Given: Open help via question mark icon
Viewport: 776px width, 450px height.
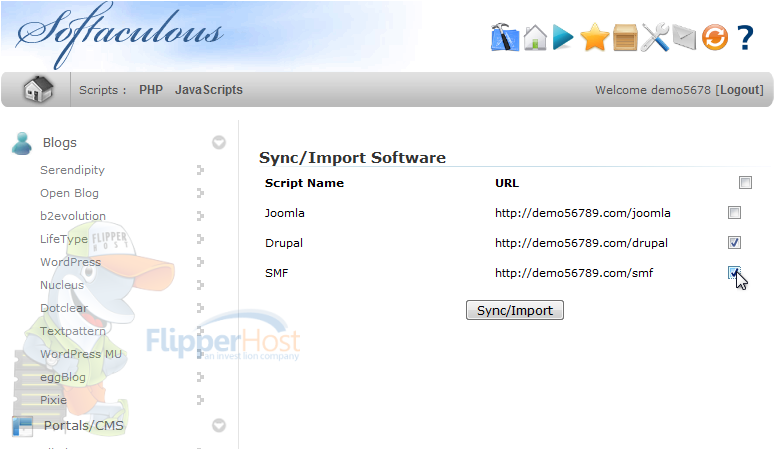Looking at the screenshot, I should [x=745, y=38].
